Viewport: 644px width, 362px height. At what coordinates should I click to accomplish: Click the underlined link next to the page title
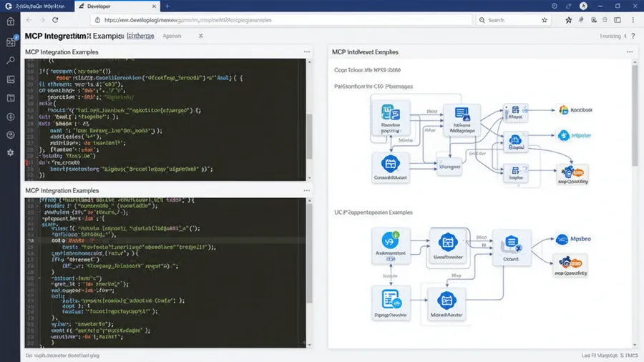click(x=140, y=36)
